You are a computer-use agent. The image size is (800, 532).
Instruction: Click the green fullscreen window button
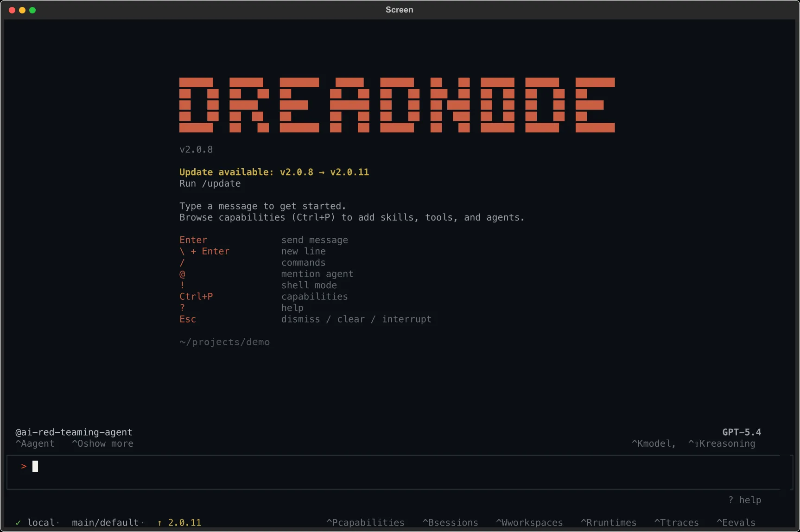(32, 10)
